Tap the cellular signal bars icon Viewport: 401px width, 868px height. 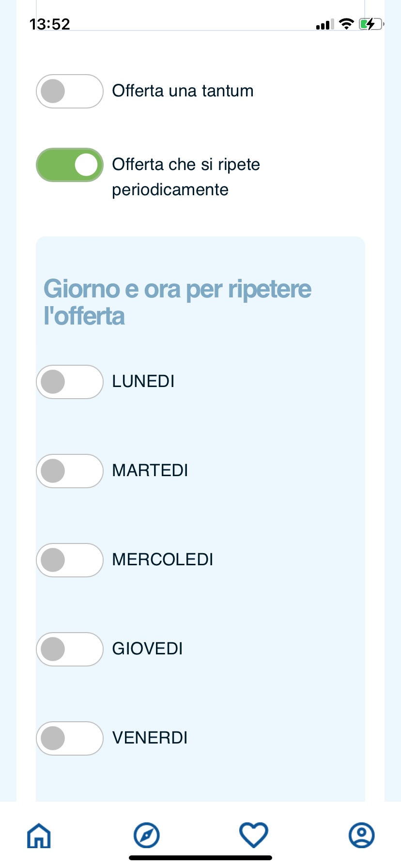coord(325,25)
